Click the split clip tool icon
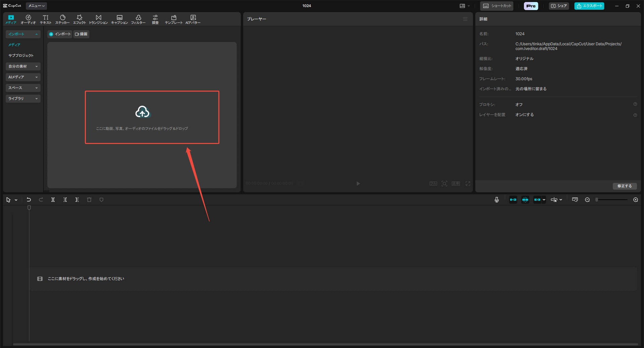This screenshot has height=348, width=644. click(53, 200)
